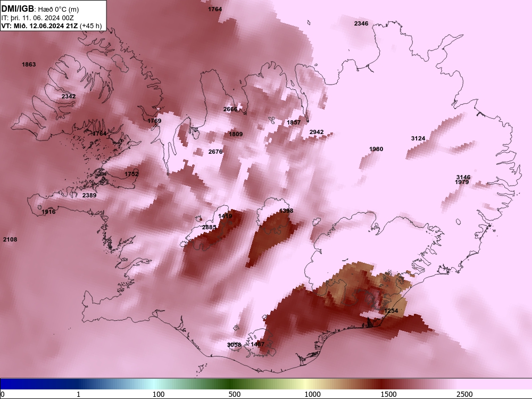Viewport: 532px width, 399px height.
Task: Click the 1916 value on Snæfellsnes
Action: [48, 212]
